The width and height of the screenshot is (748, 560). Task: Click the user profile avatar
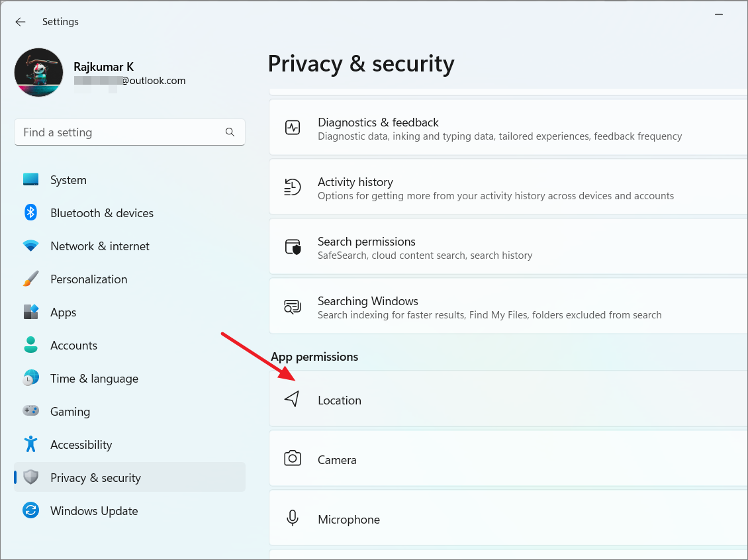38,72
